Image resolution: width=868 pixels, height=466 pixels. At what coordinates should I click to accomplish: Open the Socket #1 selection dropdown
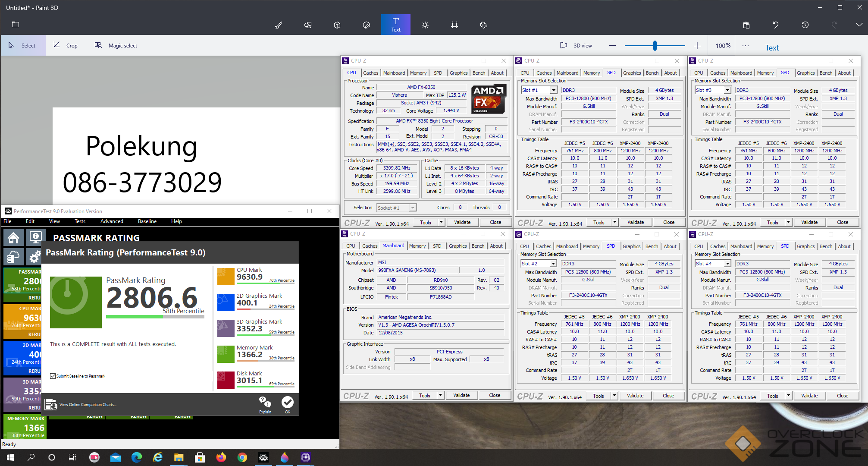coord(412,208)
